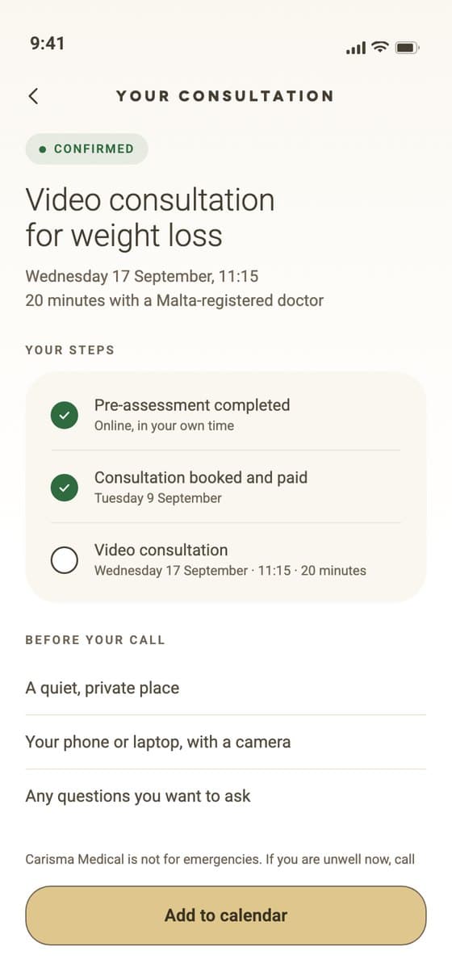Tap the cellular signal bars icon
The image size is (452, 980).
coord(356,48)
